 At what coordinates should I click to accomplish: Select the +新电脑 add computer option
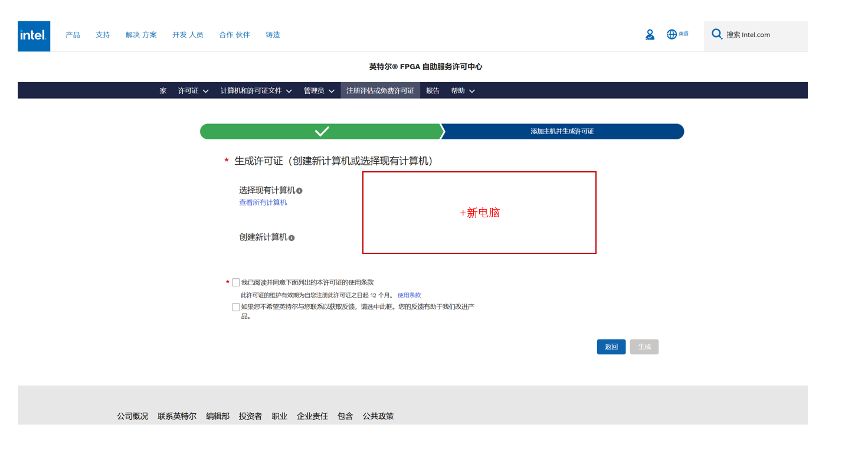coord(479,213)
